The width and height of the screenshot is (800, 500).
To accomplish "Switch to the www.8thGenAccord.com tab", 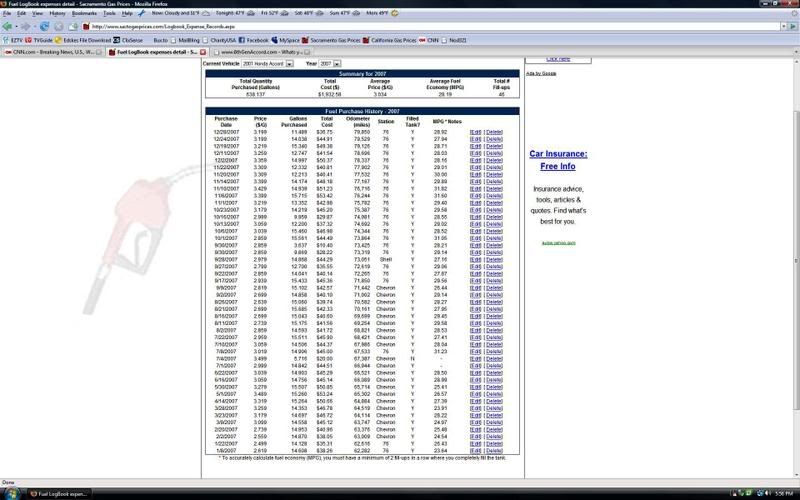I will [x=261, y=52].
